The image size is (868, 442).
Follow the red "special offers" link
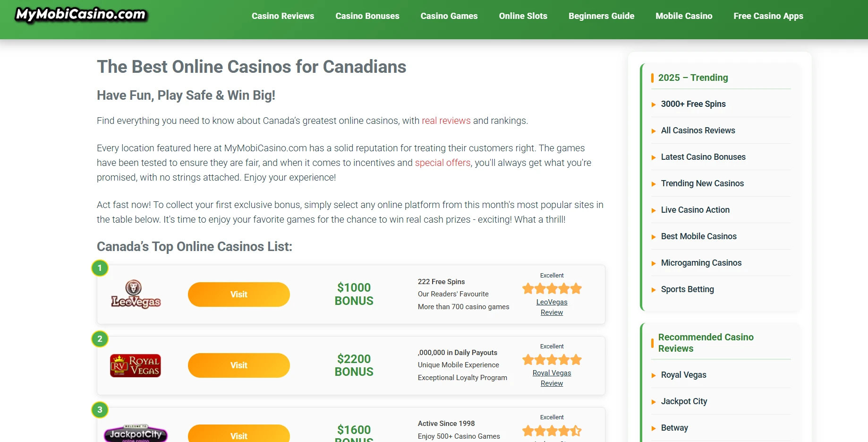click(x=443, y=163)
